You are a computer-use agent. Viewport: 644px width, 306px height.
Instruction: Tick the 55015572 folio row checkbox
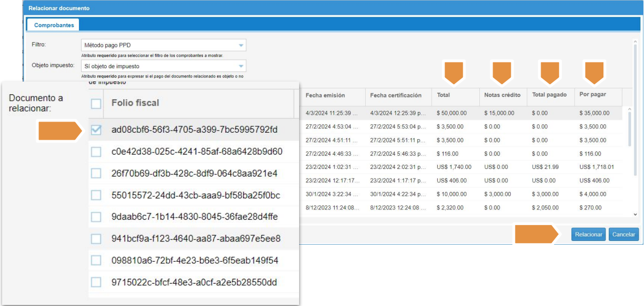pos(96,195)
